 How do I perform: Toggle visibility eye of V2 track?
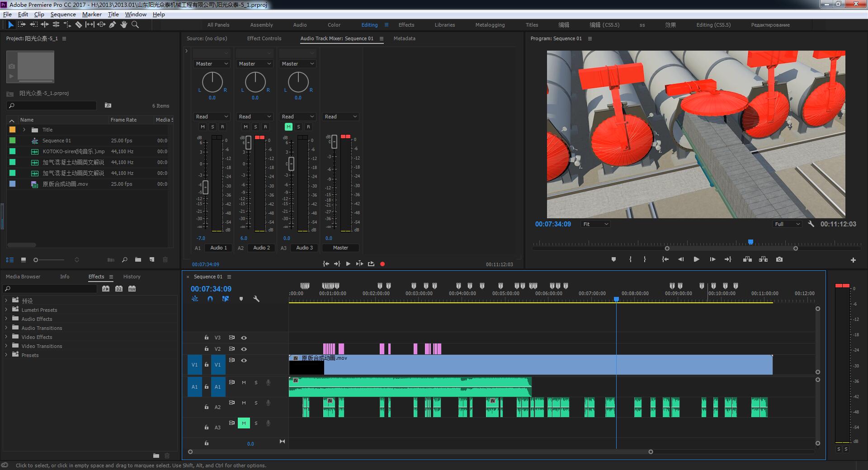tap(244, 349)
